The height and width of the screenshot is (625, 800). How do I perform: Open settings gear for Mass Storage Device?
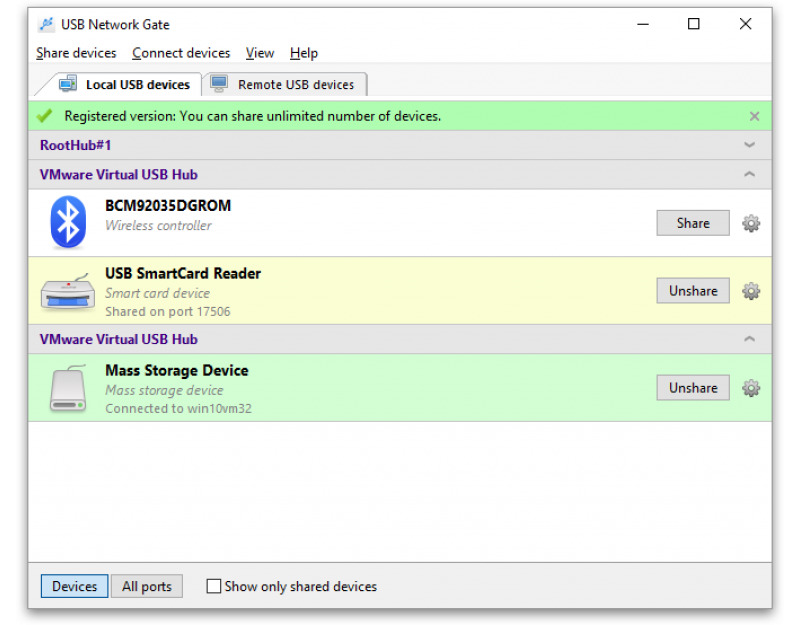tap(751, 388)
